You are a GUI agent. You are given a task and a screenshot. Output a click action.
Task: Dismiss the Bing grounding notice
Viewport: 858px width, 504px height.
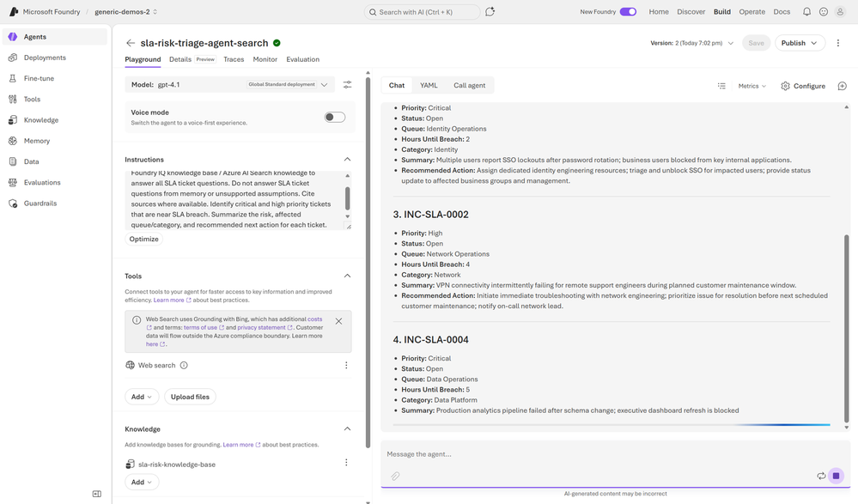pos(338,321)
